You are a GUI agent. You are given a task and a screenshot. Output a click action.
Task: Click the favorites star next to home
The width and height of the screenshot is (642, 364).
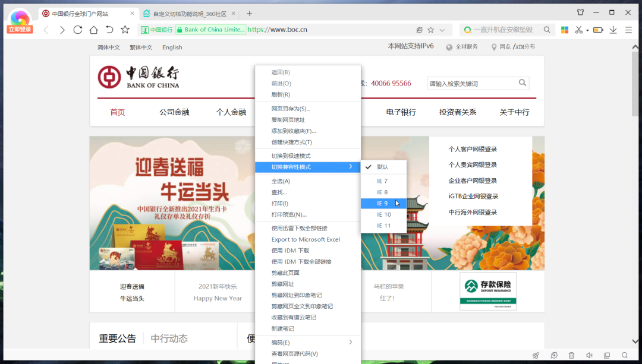click(125, 30)
